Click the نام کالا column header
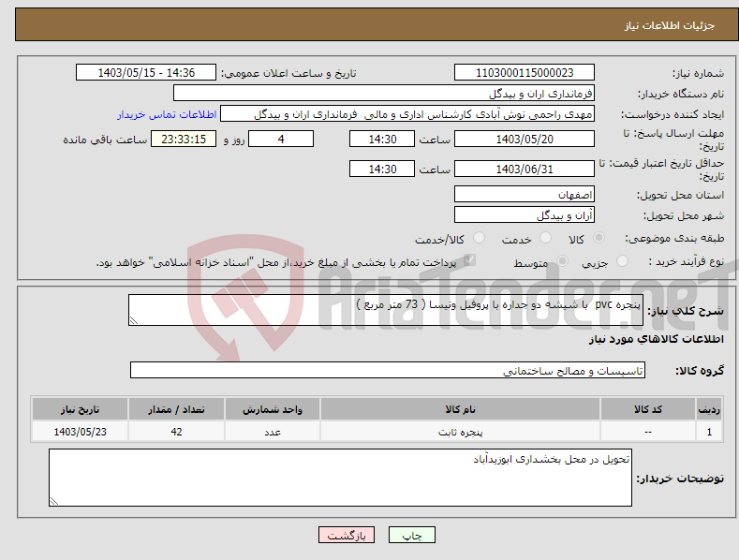The width and height of the screenshot is (739, 560). pos(460,409)
